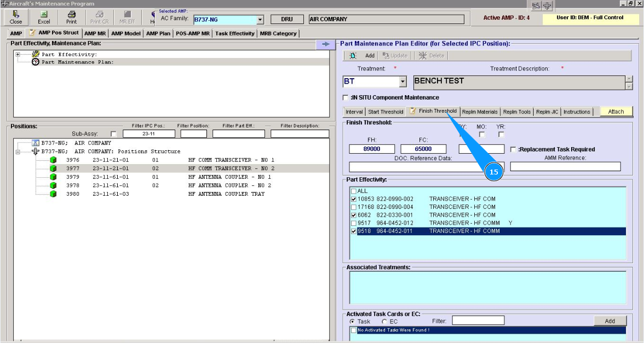644x344 pixels.
Task: Check Replacement Task Required box
Action: (513, 149)
